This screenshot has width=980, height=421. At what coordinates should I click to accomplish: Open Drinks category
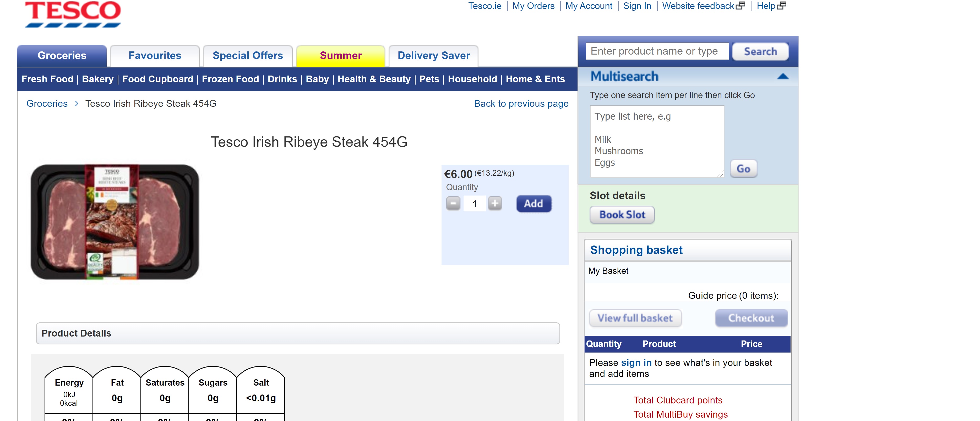point(282,79)
